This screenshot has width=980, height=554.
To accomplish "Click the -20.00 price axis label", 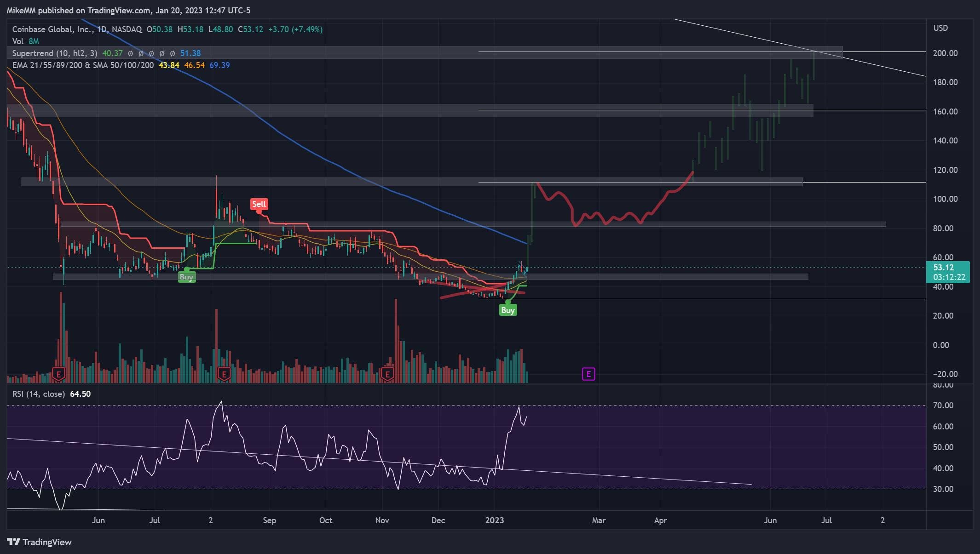I will click(x=945, y=374).
